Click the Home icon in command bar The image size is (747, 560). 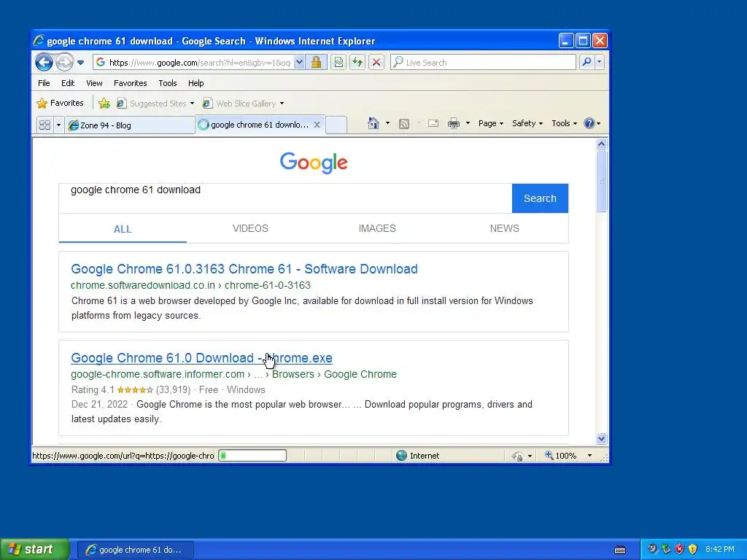(373, 123)
